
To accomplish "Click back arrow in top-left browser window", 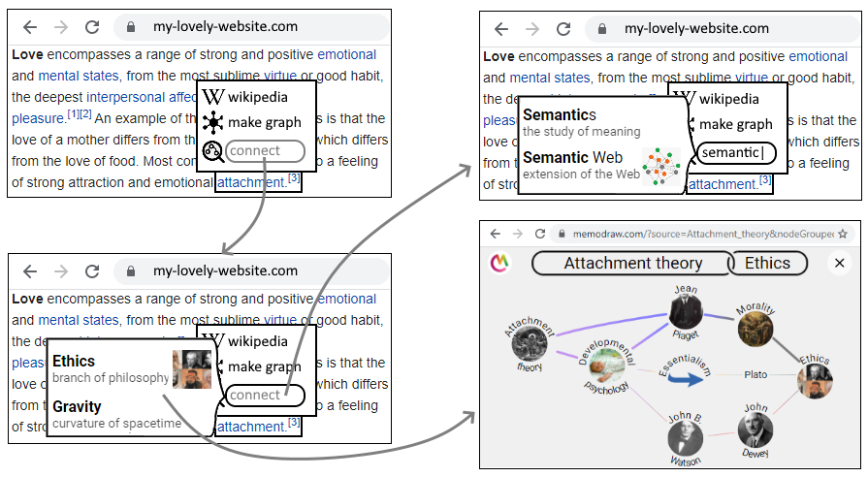I will click(30, 26).
